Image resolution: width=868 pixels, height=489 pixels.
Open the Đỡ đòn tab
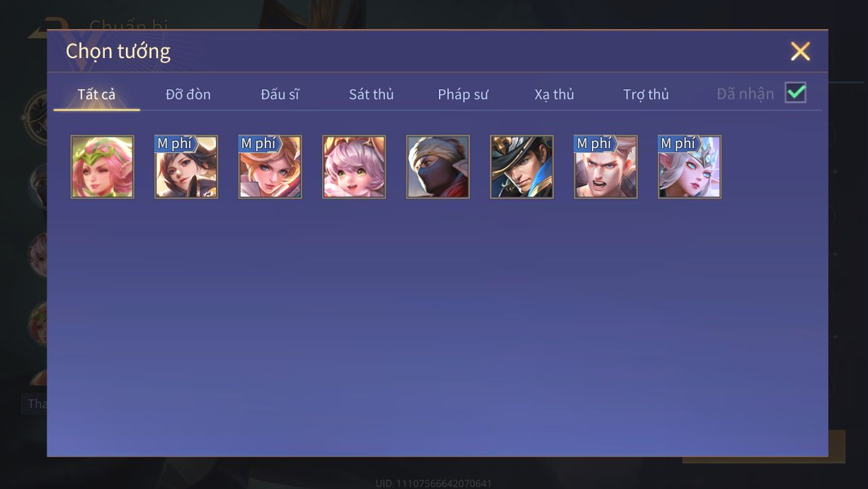[x=188, y=94]
